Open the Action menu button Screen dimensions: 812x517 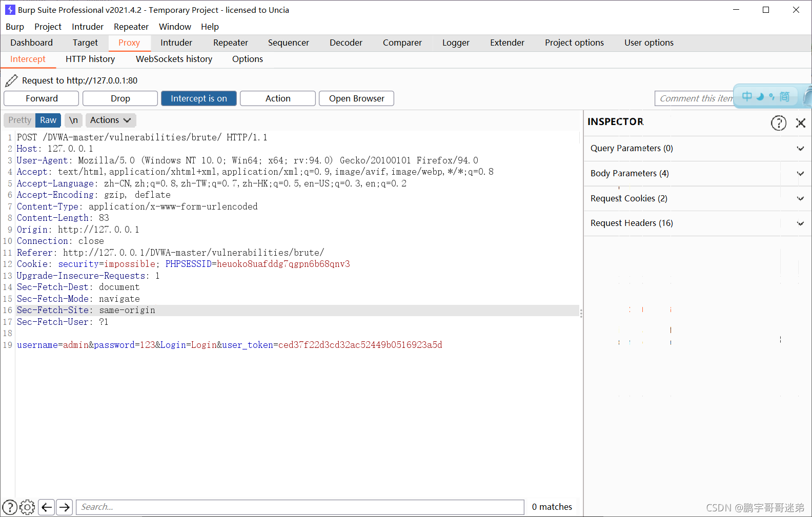[278, 98]
